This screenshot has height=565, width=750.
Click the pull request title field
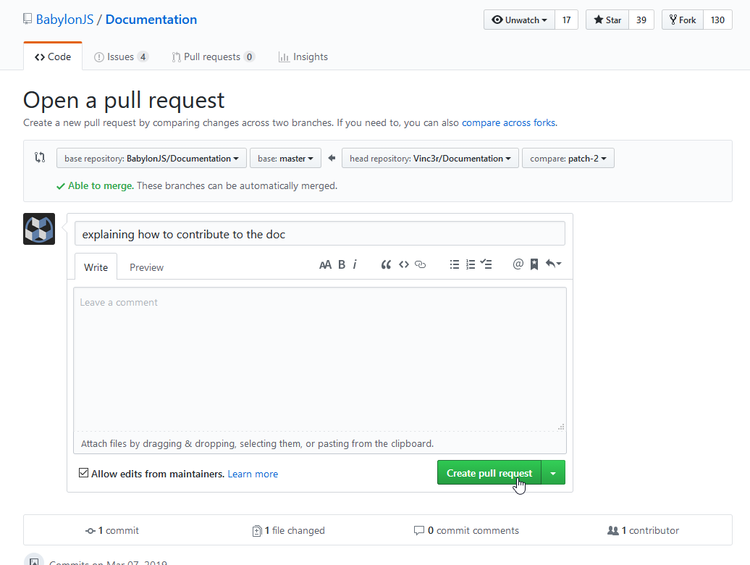coord(320,234)
